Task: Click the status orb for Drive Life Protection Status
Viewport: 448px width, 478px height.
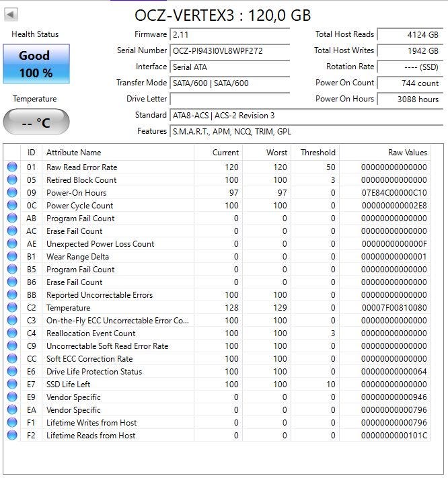Action: pyautogui.click(x=12, y=372)
